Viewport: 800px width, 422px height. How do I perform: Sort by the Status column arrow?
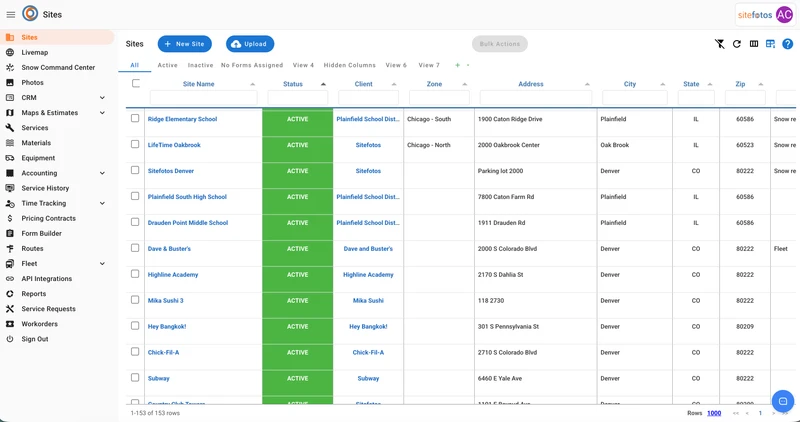coord(323,84)
